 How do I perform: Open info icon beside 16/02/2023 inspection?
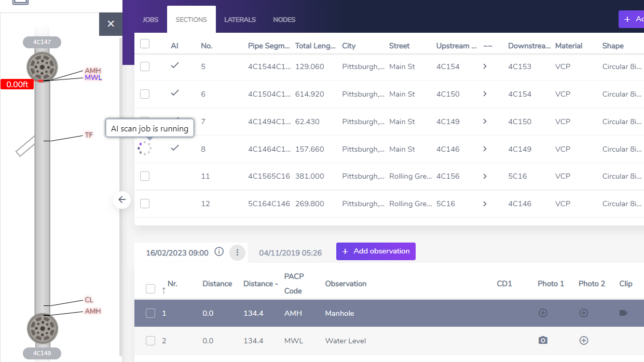pos(219,252)
